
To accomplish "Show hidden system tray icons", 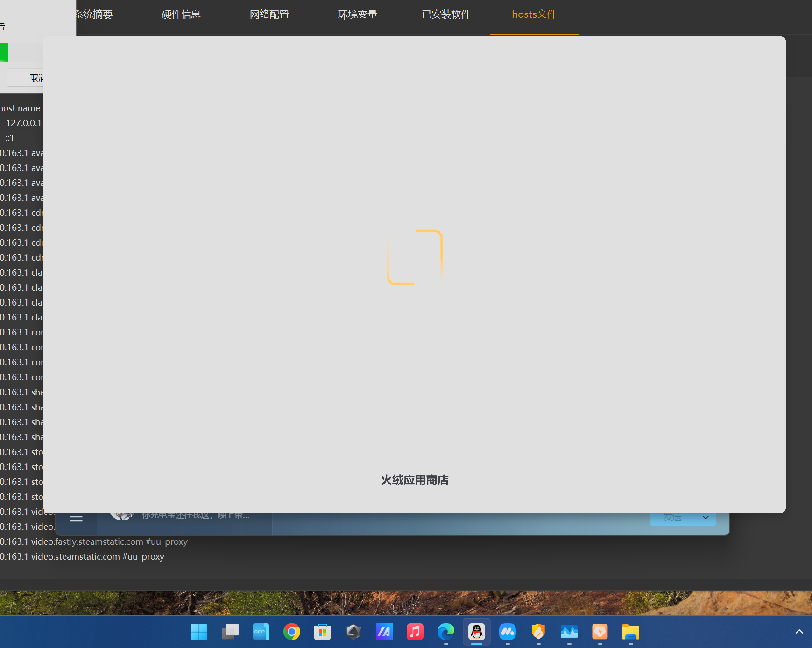I will pos(799,632).
